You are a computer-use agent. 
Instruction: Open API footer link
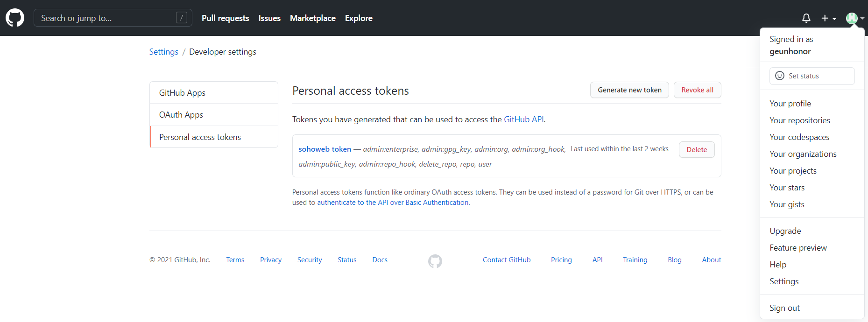[598, 260]
